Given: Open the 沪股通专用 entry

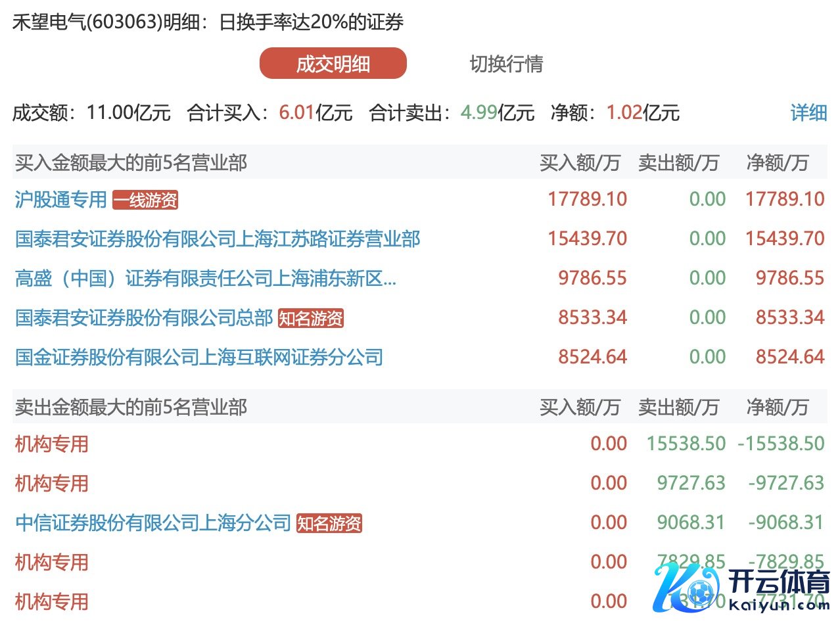Looking at the screenshot, I should [60, 199].
